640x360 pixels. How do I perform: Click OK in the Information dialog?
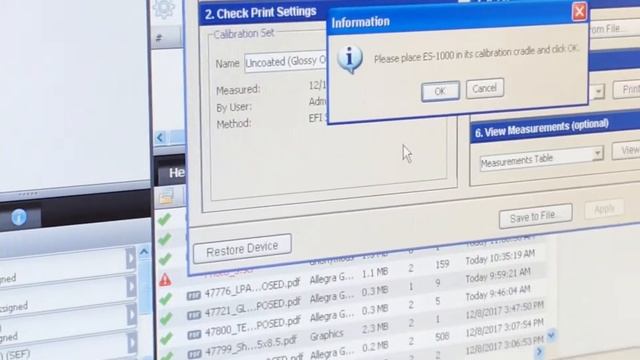pos(440,91)
